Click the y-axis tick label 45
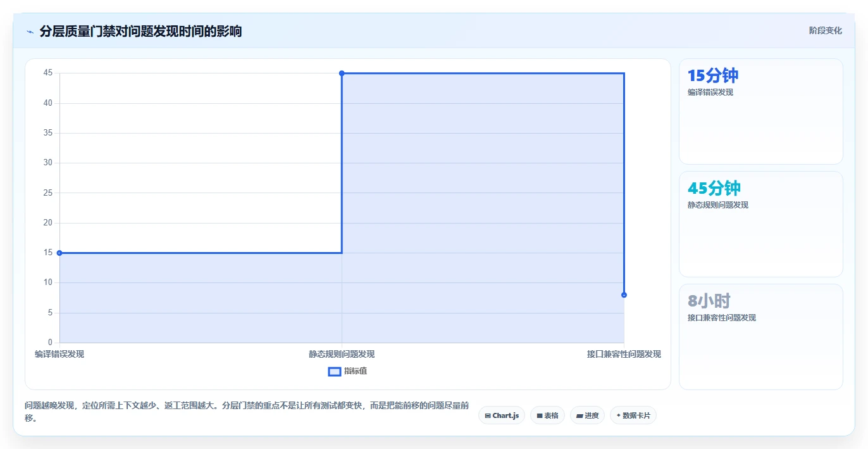The width and height of the screenshot is (868, 449). click(x=48, y=73)
